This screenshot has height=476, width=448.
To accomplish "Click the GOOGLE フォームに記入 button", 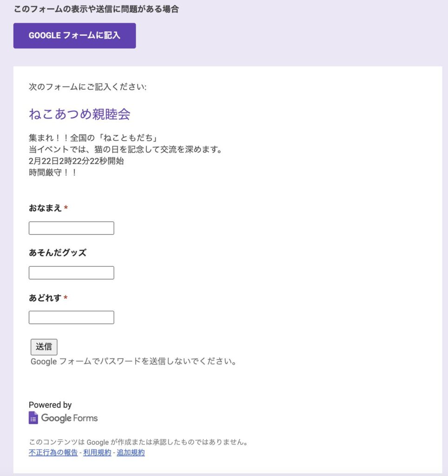I will tap(74, 35).
